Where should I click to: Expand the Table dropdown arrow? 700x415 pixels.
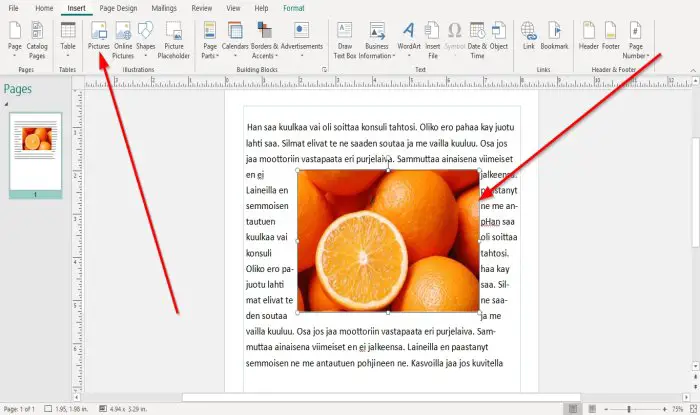tap(68, 56)
